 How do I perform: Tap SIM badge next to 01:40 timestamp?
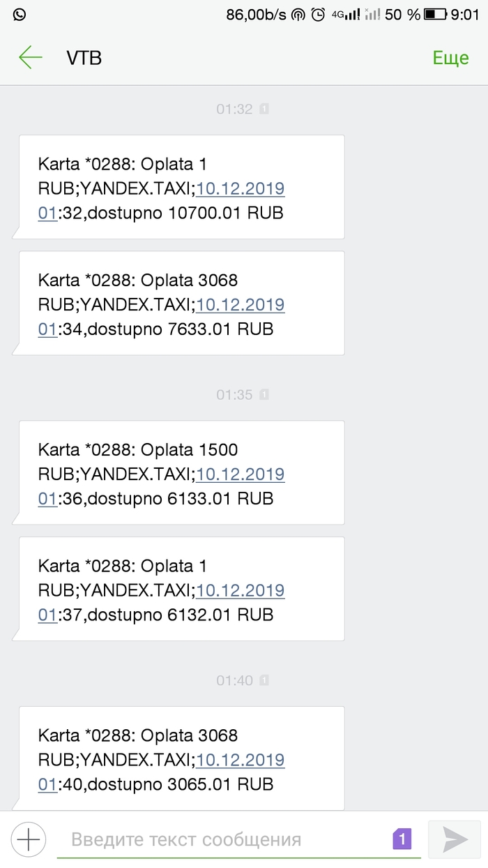[x=264, y=680]
